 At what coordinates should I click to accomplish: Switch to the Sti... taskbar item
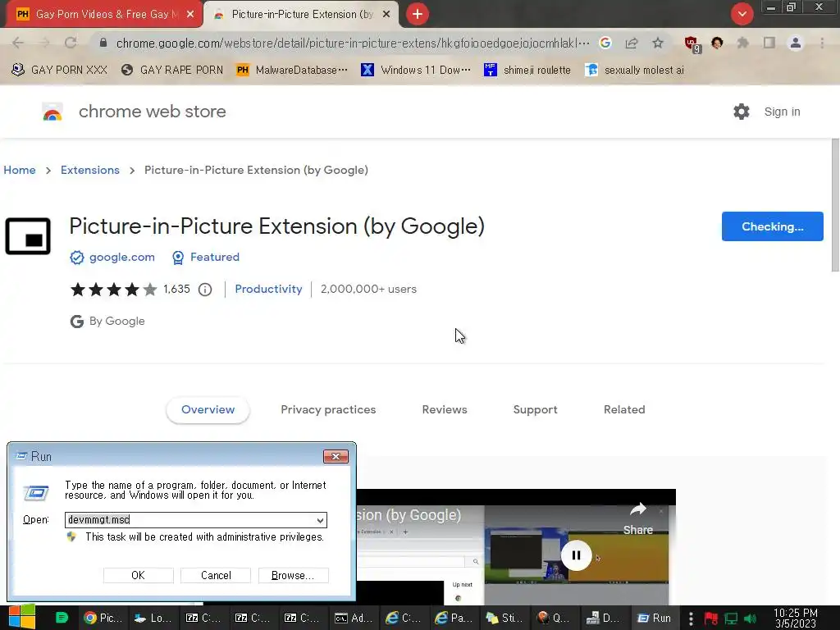(504, 619)
